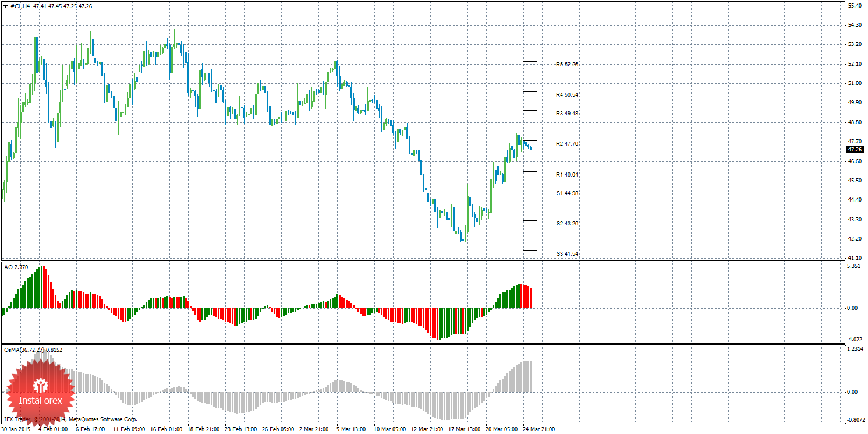Click the S2 43.26 support label
The image size is (868, 434).
(x=566, y=224)
